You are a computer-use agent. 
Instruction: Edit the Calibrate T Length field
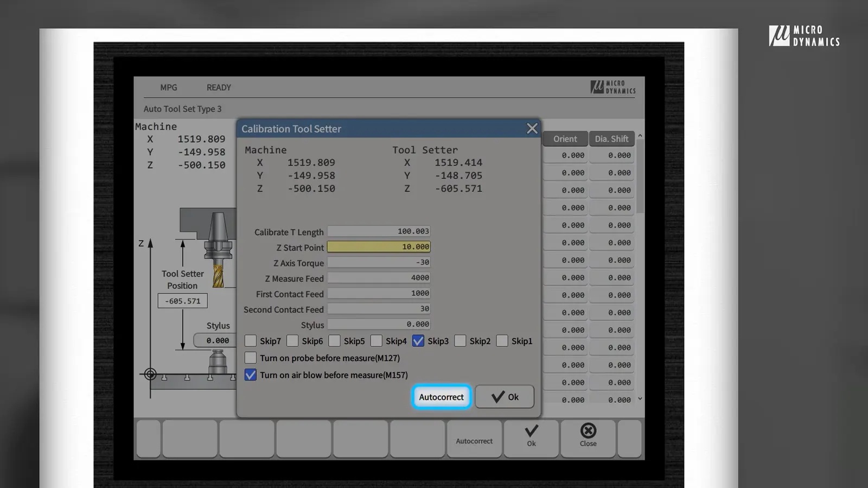pyautogui.click(x=379, y=231)
